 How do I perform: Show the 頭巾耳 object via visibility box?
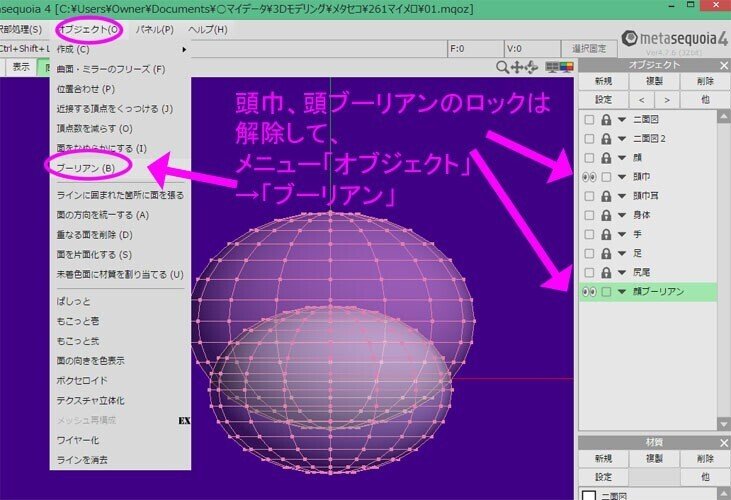(x=589, y=196)
